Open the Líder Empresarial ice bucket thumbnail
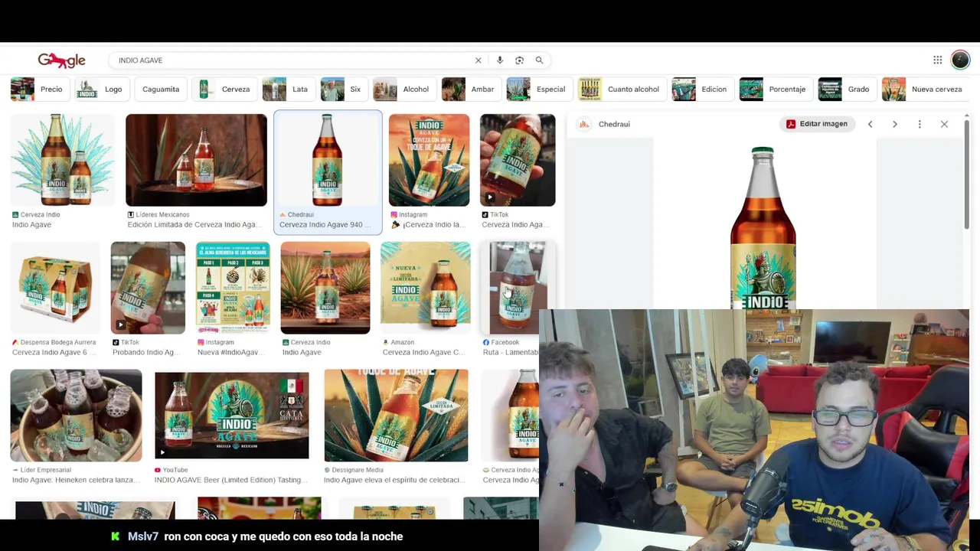This screenshot has height=551, width=980. coord(76,416)
